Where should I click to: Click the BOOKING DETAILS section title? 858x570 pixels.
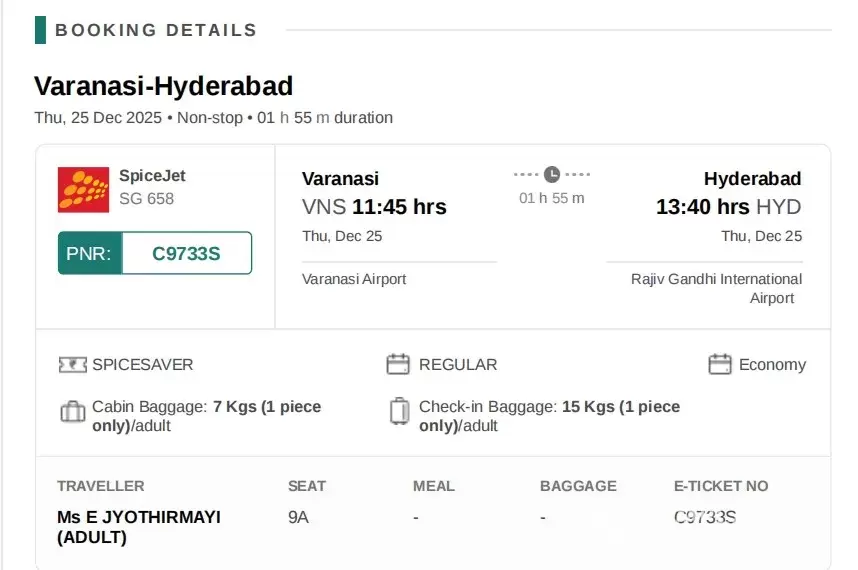[x=156, y=30]
